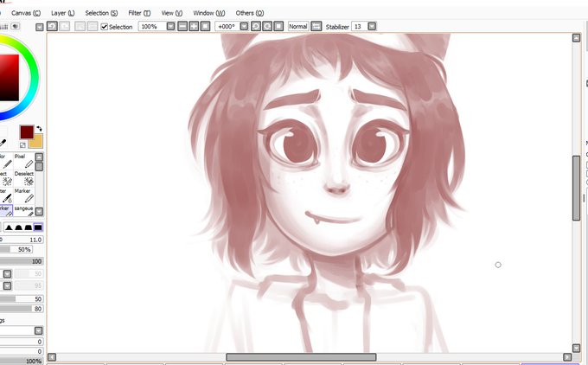Viewport: 588px width, 365px height.
Task: Open the Others menu
Action: pos(249,13)
